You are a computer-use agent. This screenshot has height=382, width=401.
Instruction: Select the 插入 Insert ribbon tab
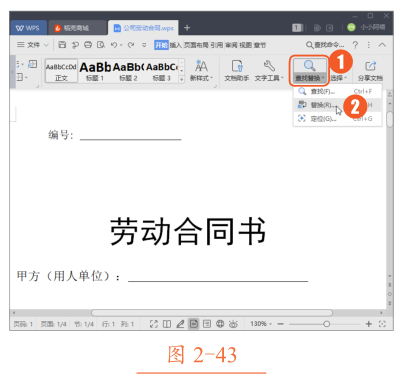[x=176, y=45]
